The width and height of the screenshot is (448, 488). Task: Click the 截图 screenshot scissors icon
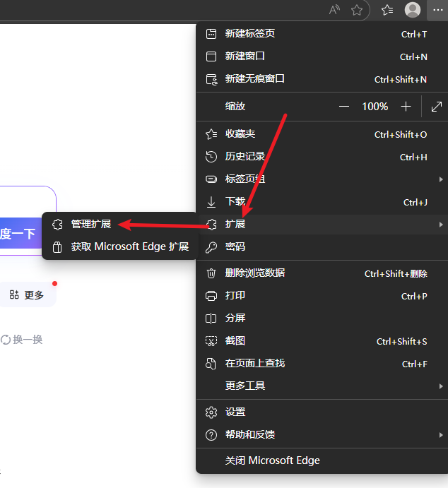[x=211, y=341]
